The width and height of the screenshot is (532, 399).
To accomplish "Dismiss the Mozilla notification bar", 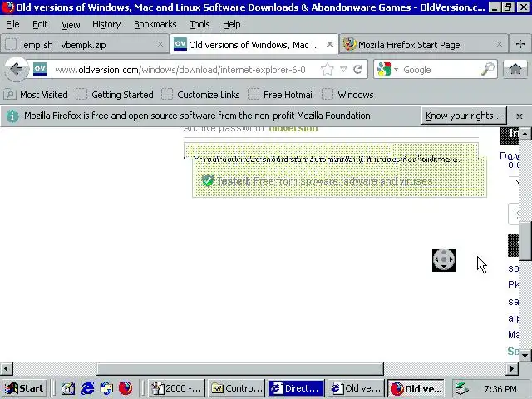I will tap(519, 116).
